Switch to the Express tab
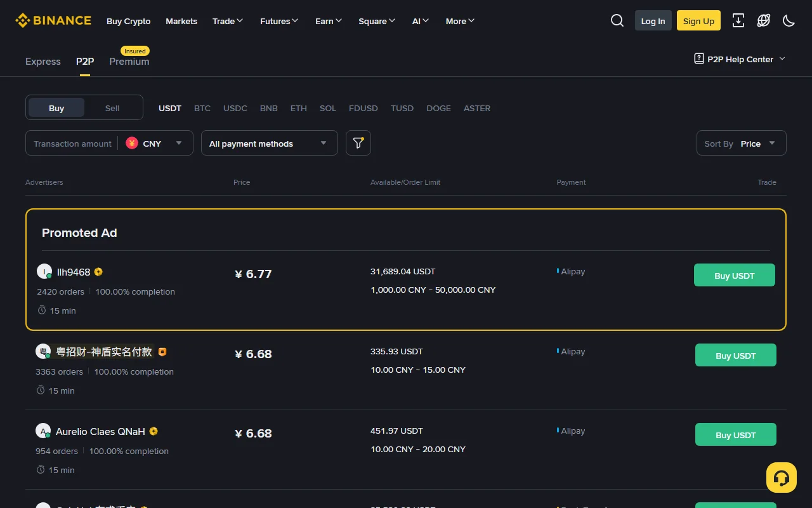 point(43,61)
